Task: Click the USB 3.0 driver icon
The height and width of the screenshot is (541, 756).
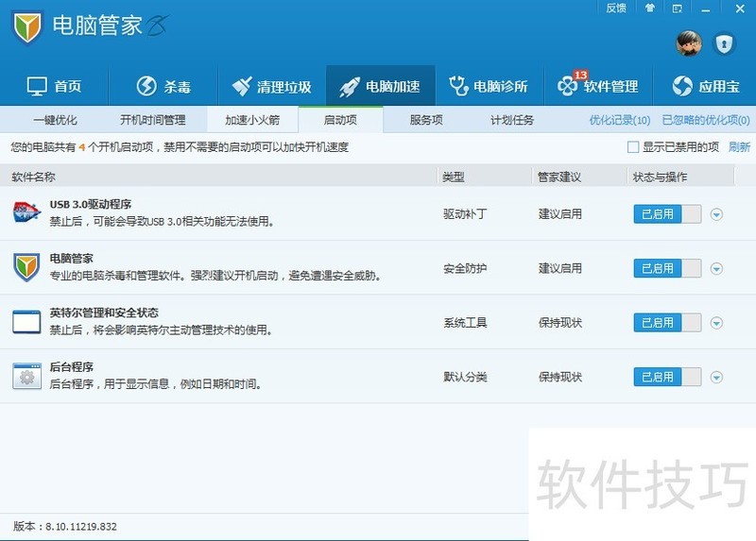Action: (x=26, y=213)
